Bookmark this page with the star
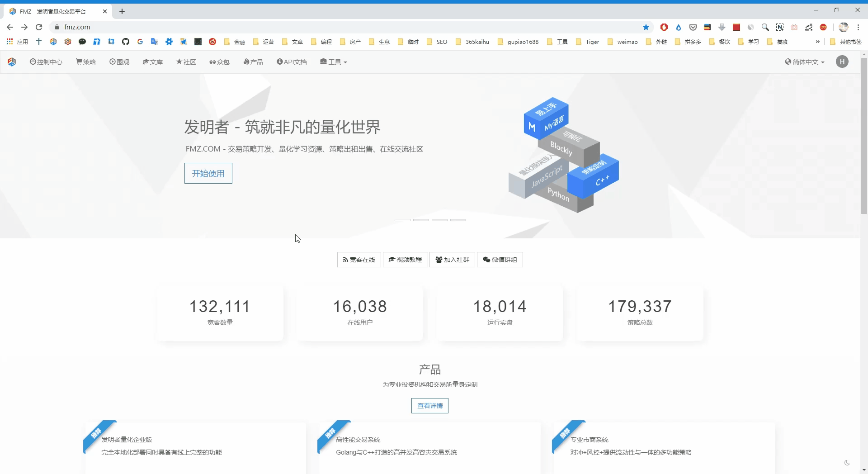Screen dimensions: 868x474 [x=646, y=27]
